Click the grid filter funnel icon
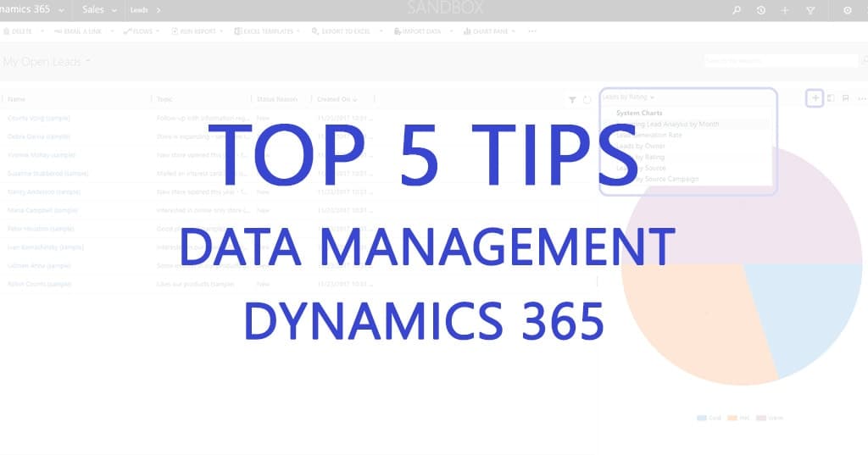The width and height of the screenshot is (868, 455). (x=572, y=100)
